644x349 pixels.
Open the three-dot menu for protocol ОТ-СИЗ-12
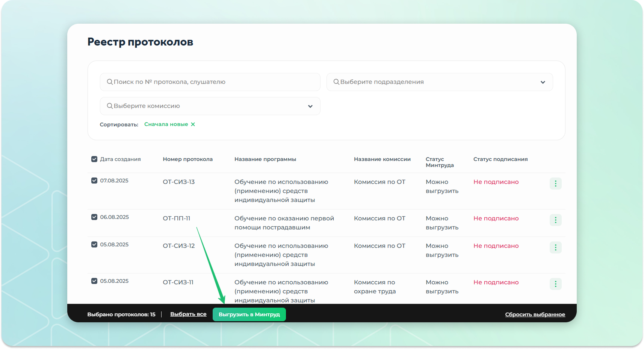click(555, 247)
